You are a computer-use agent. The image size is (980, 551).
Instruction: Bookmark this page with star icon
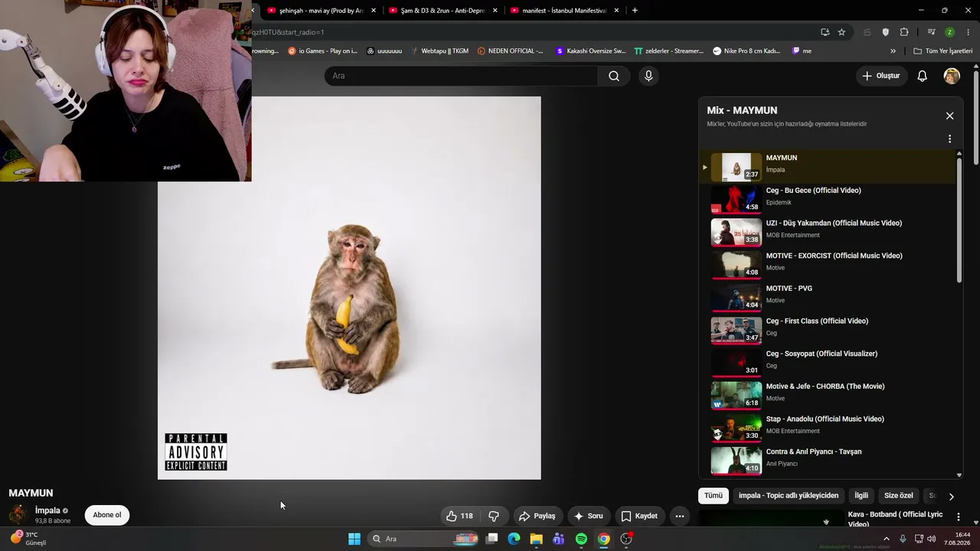(x=841, y=32)
